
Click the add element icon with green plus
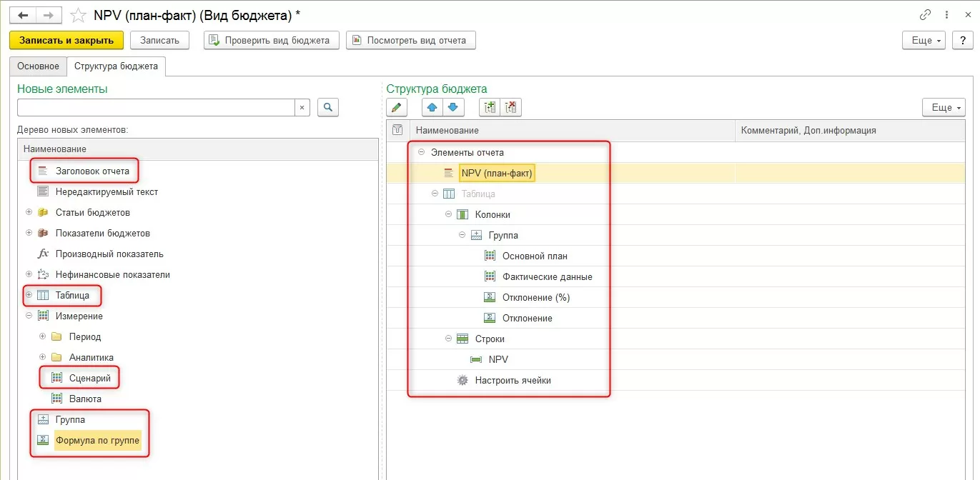[x=490, y=107]
